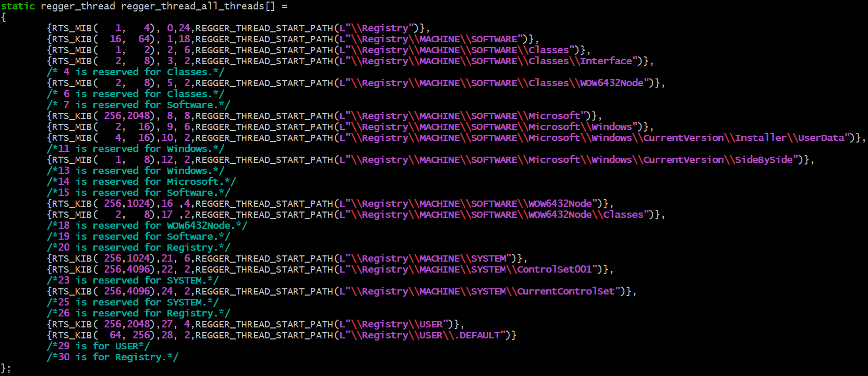
Task: Click the 'ControlSet001' path string
Action: click(554, 269)
